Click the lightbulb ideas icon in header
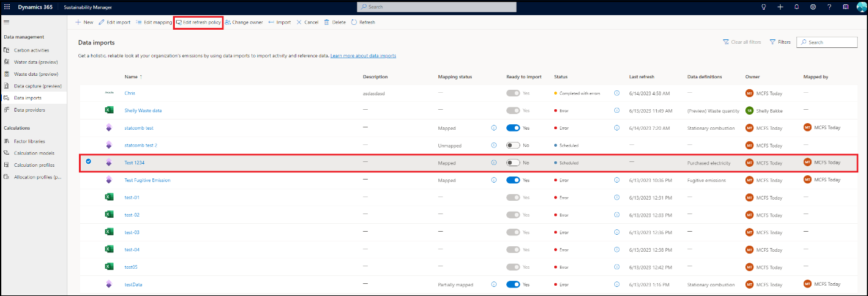Viewport: 868px width, 296px height. coord(764,7)
